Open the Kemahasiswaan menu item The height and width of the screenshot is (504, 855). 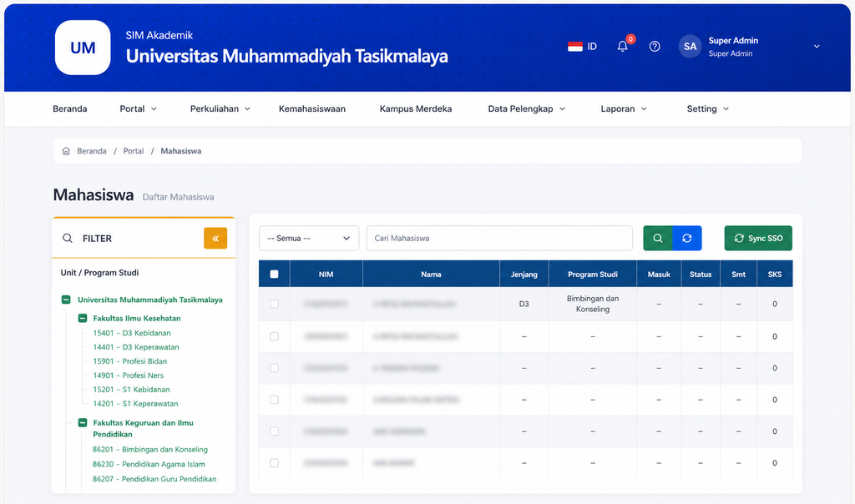312,109
